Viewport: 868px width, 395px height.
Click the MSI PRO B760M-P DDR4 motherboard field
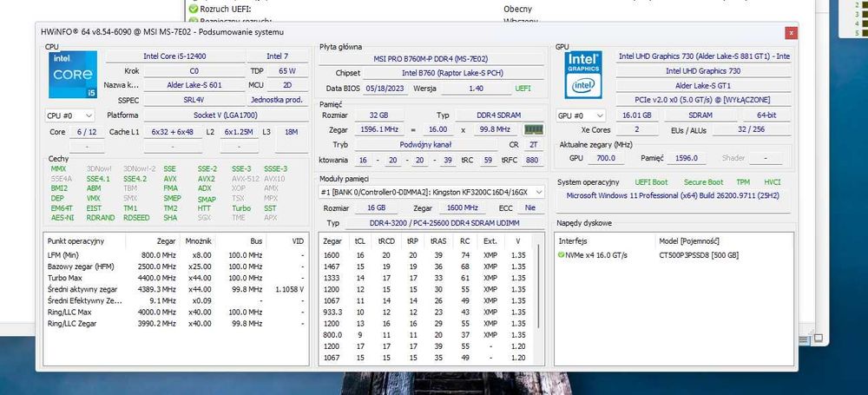[x=431, y=59]
